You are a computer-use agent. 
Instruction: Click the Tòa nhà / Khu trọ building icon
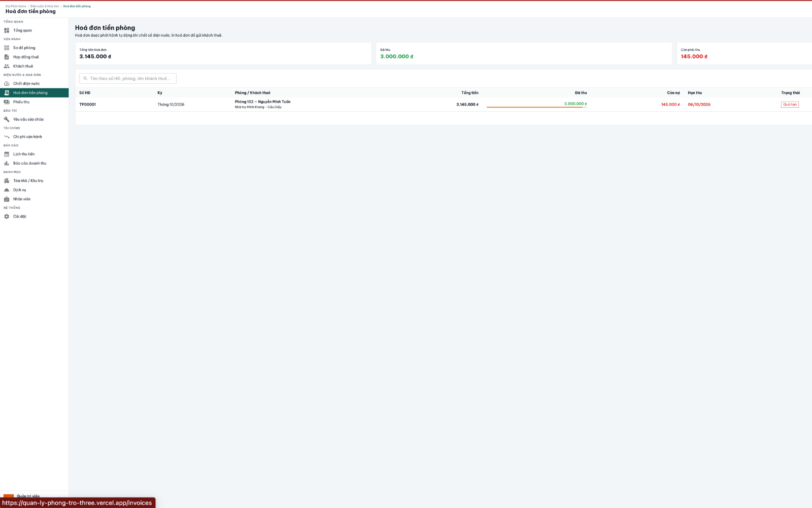7,181
